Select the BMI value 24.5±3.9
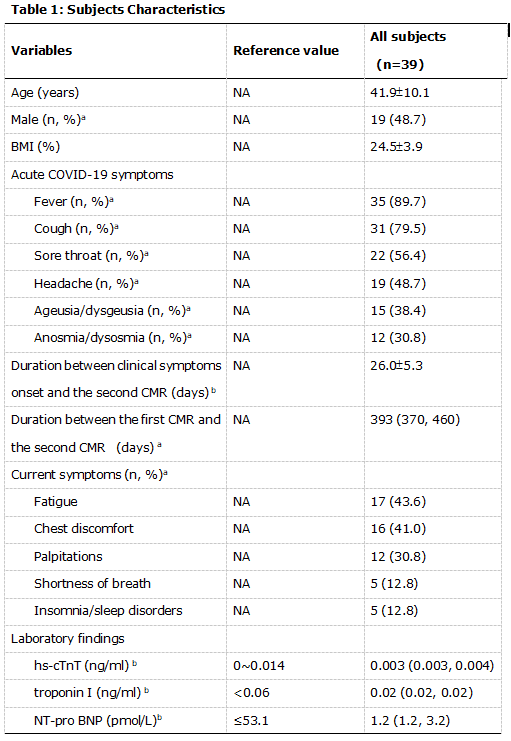511x741 pixels. click(x=396, y=146)
